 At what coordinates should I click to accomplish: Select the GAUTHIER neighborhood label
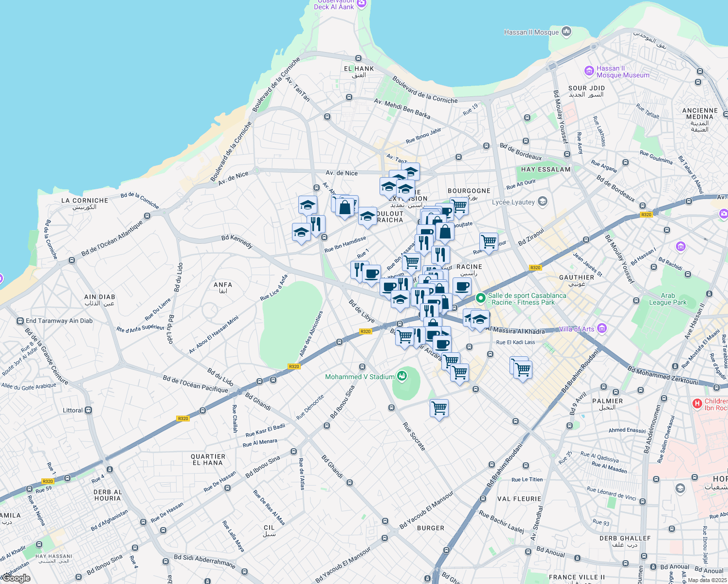pos(577,280)
